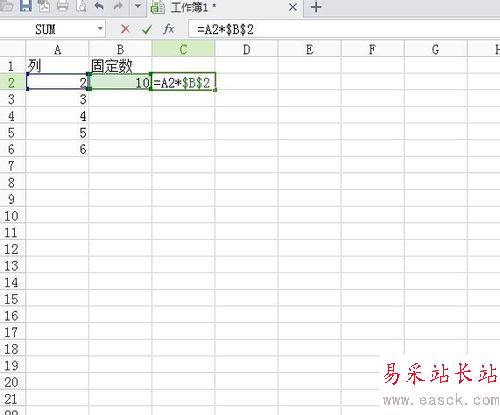
Task: Select column F header
Action: pyautogui.click(x=372, y=50)
